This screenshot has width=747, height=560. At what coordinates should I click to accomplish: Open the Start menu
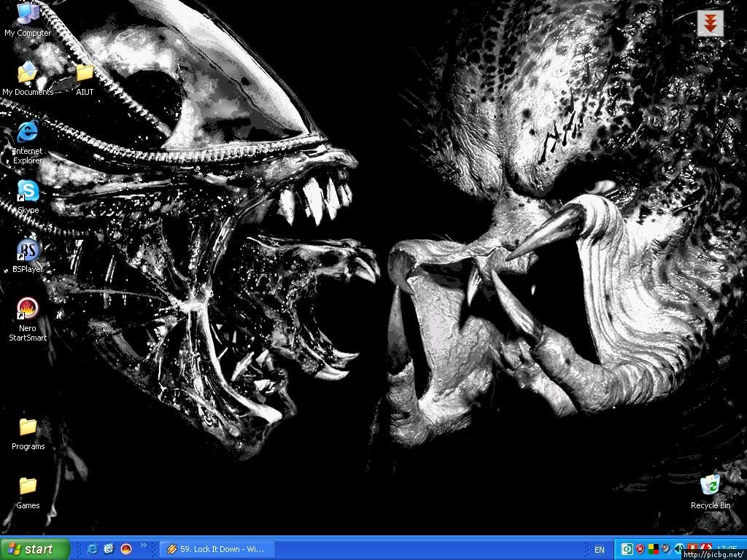(x=35, y=549)
